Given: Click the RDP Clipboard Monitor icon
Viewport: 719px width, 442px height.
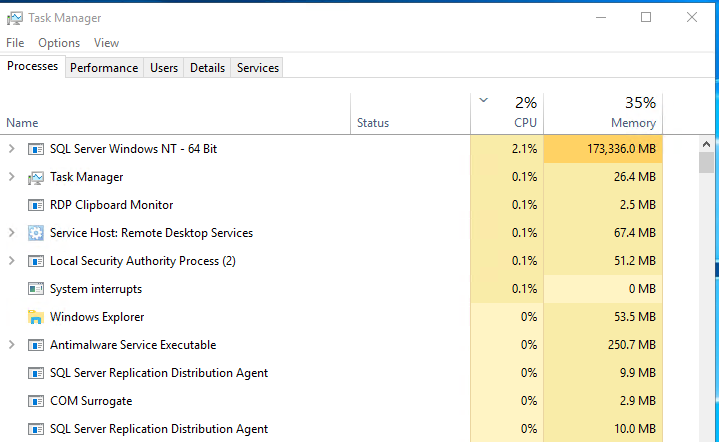Looking at the screenshot, I should (x=36, y=205).
